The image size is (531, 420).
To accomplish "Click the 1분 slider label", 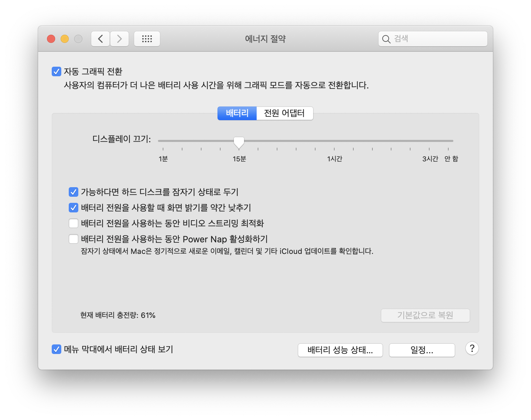I will click(x=163, y=159).
